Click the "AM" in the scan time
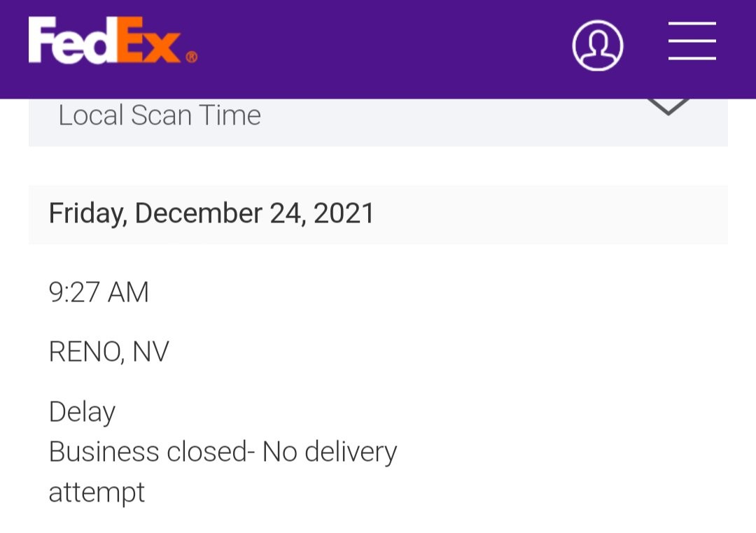This screenshot has width=756, height=533. [127, 292]
